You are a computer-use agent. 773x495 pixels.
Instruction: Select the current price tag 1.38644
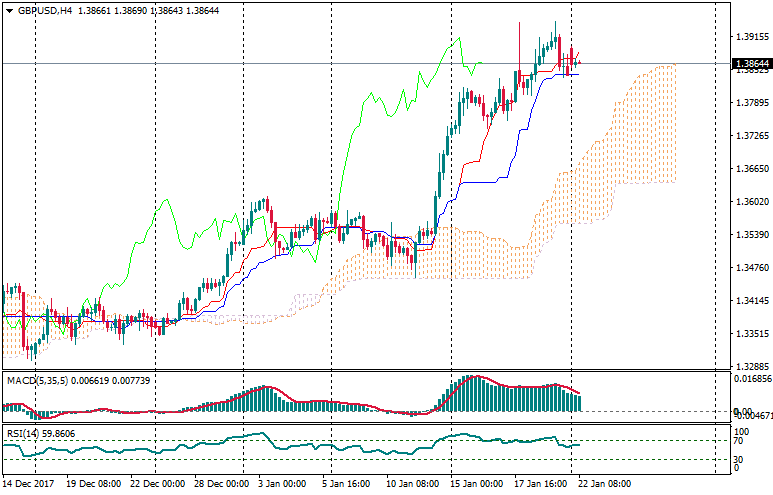(x=751, y=63)
